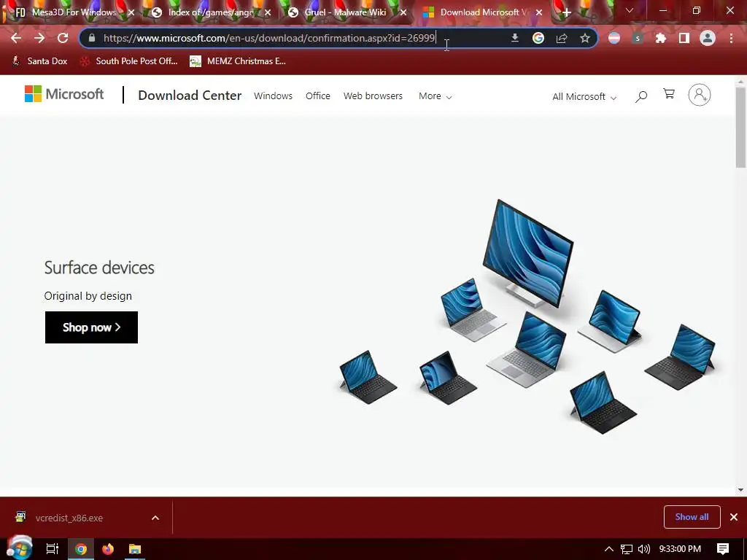Viewport: 747px width, 560px height.
Task: Open the Chrome profile avatar
Action: (708, 38)
